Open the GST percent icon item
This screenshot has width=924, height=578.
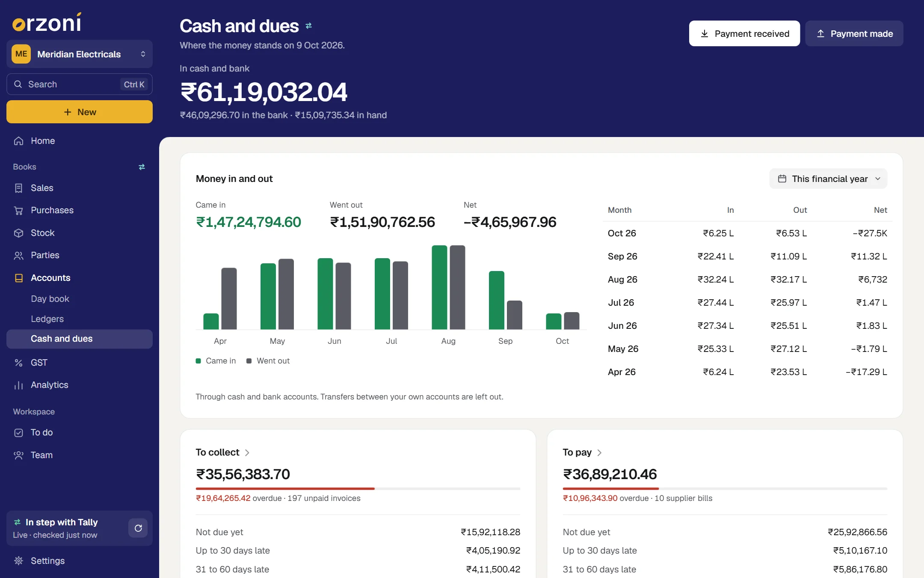tap(18, 363)
